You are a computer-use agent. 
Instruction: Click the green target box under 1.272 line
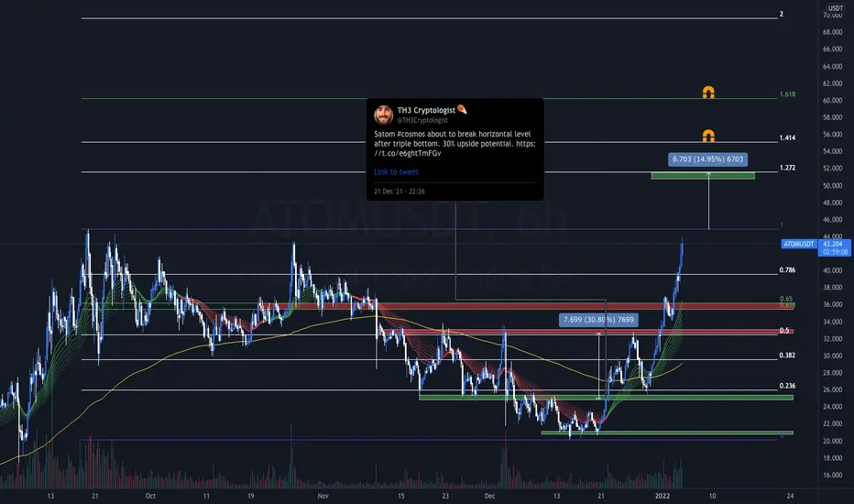coord(703,176)
